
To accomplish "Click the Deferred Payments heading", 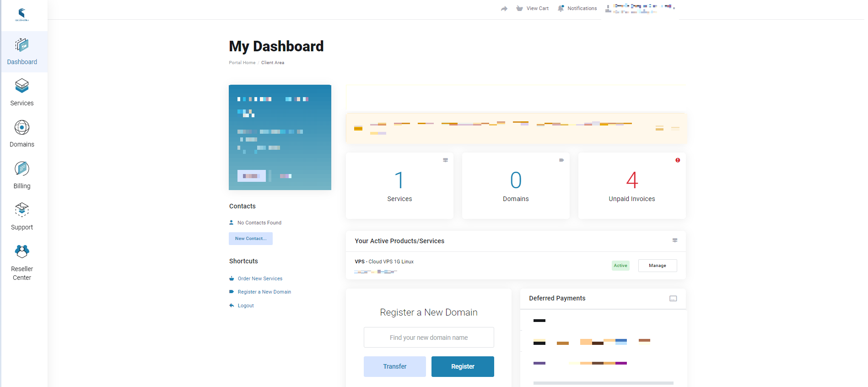I will [557, 298].
